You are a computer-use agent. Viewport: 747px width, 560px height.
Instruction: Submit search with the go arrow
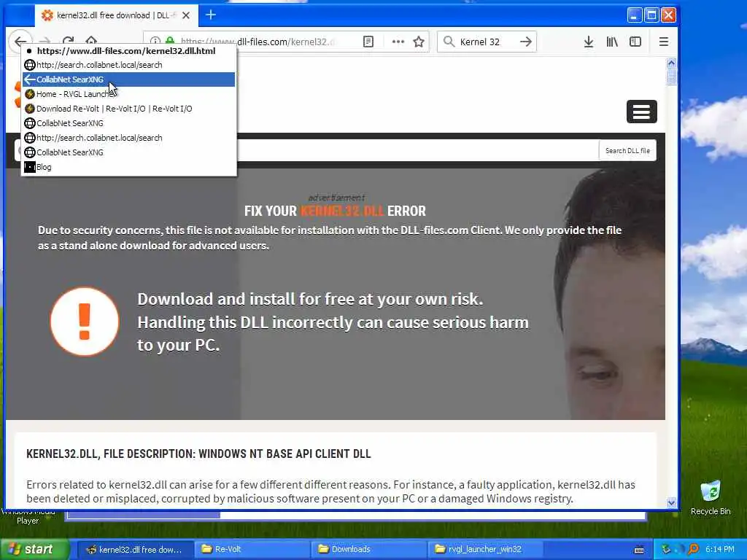tap(525, 42)
